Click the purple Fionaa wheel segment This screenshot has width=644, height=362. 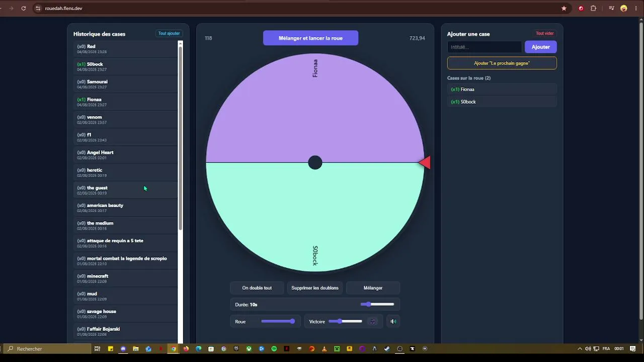click(x=315, y=108)
